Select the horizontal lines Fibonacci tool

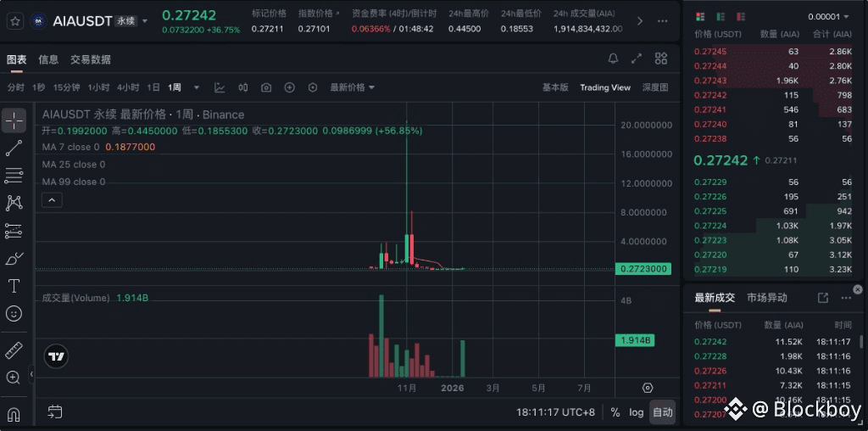pyautogui.click(x=14, y=175)
